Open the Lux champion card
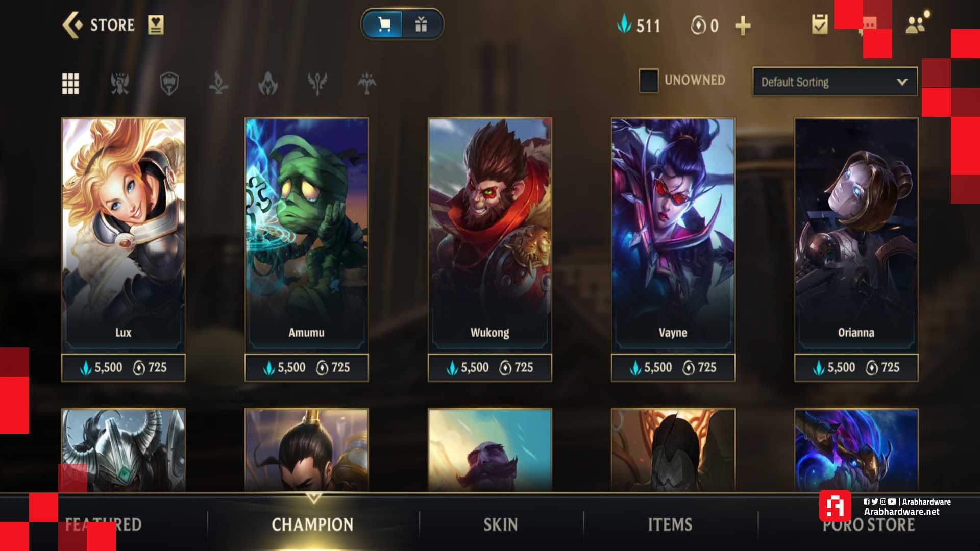Image resolution: width=980 pixels, height=551 pixels. 124,235
